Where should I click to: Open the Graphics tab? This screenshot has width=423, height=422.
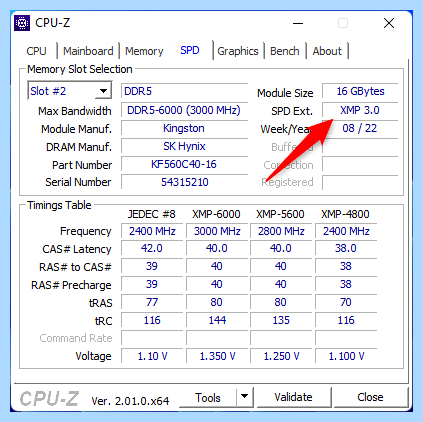238,51
